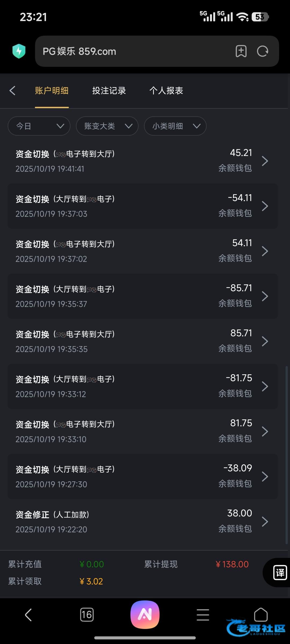This screenshot has height=644, width=290.
Task: Show the 16 open tabs
Action: point(87,614)
